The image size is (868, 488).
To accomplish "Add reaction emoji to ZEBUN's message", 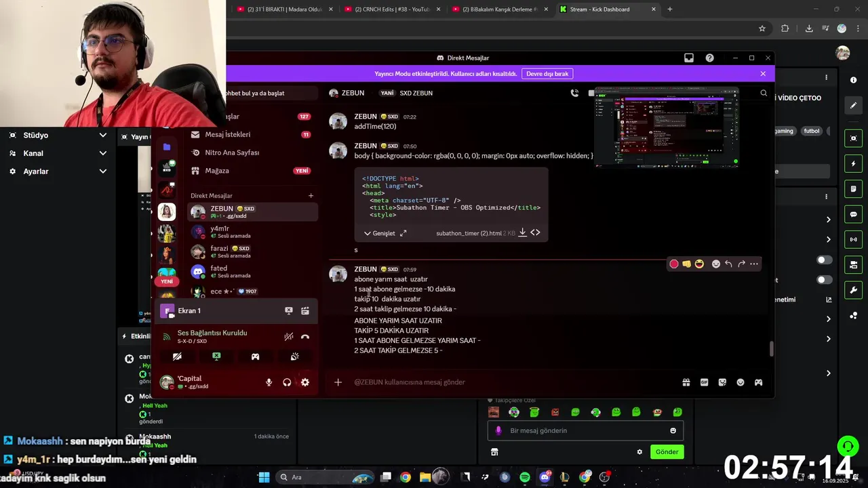I will tap(715, 264).
